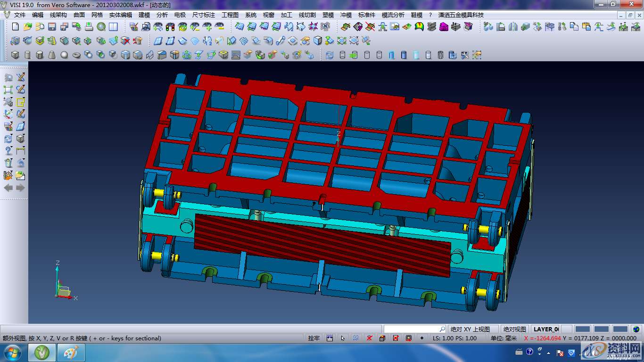Click the Save floppy disk icon
Image resolution: width=644 pixels, height=362 pixels.
pyautogui.click(x=52, y=26)
